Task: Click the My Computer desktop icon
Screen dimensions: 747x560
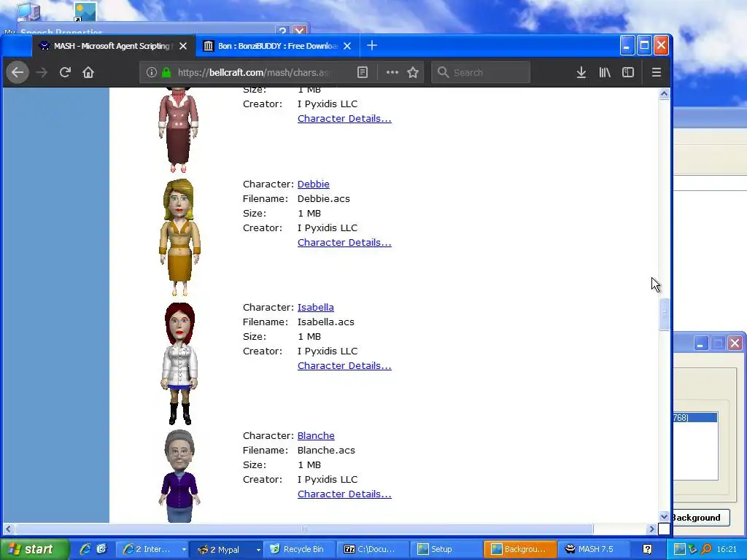Action: click(28, 12)
